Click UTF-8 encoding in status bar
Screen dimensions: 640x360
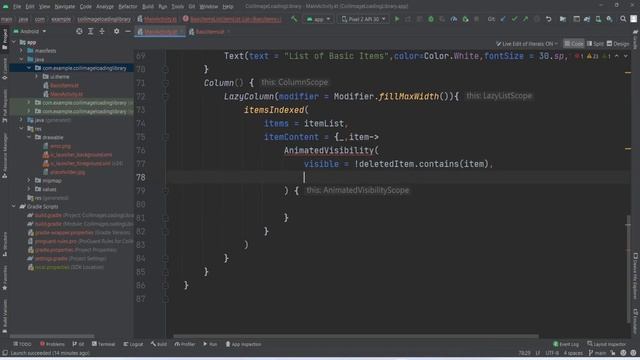(552, 353)
